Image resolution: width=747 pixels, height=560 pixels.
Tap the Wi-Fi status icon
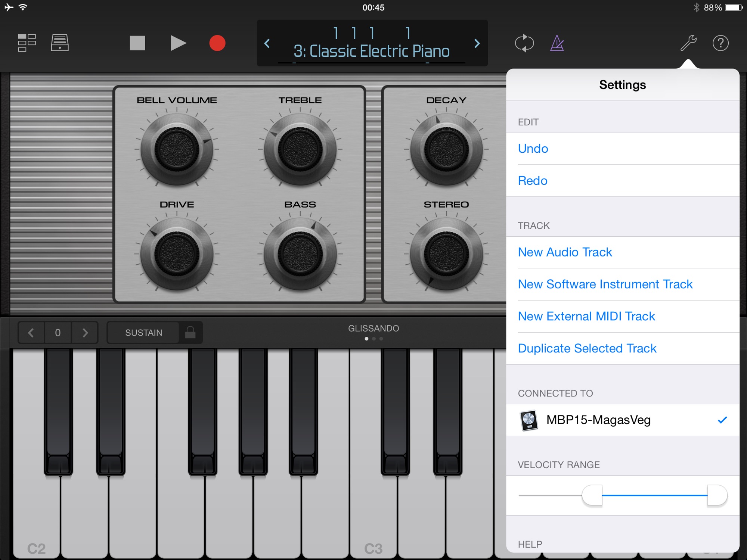(23, 7)
